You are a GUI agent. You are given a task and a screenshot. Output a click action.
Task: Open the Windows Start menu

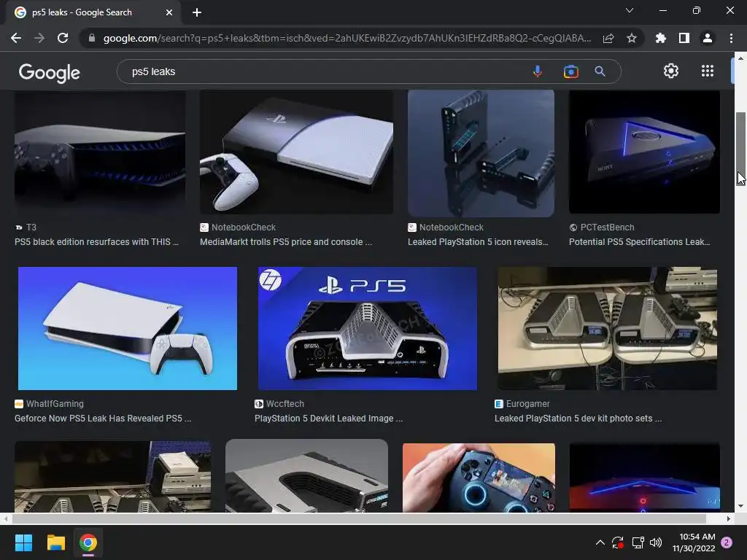(23, 542)
